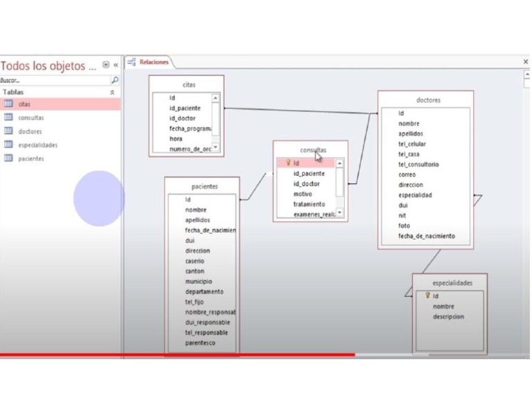Open the Todos los objetos dropdown arrow

pyautogui.click(x=106, y=65)
